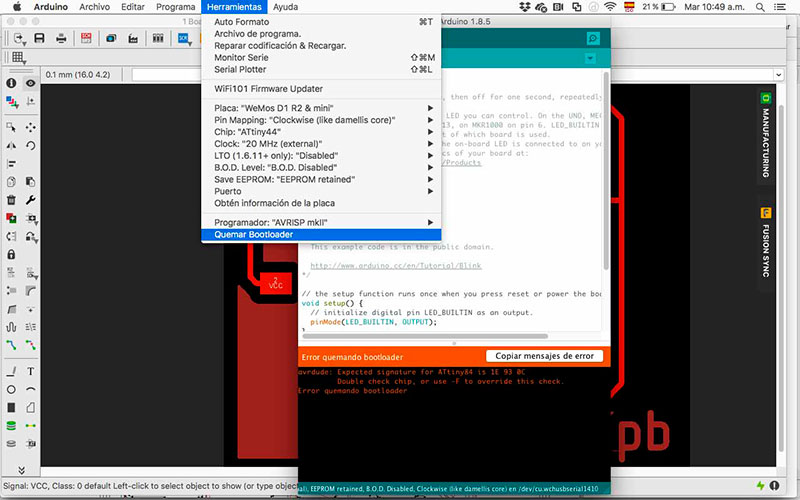Expand the B.O.D. Level submenu
Viewport: 800px width, 500px height.
321,167
